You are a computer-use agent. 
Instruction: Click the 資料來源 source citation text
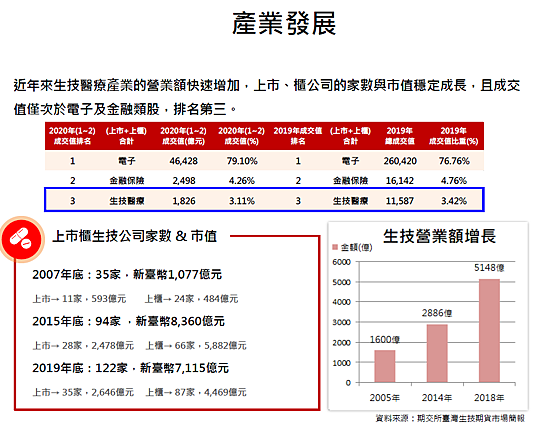[450, 418]
